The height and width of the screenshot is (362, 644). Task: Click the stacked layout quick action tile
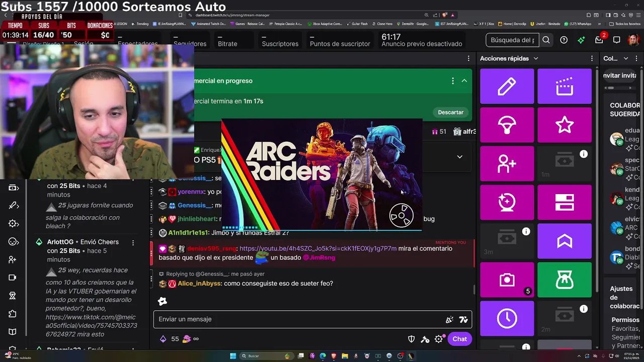pos(565,202)
